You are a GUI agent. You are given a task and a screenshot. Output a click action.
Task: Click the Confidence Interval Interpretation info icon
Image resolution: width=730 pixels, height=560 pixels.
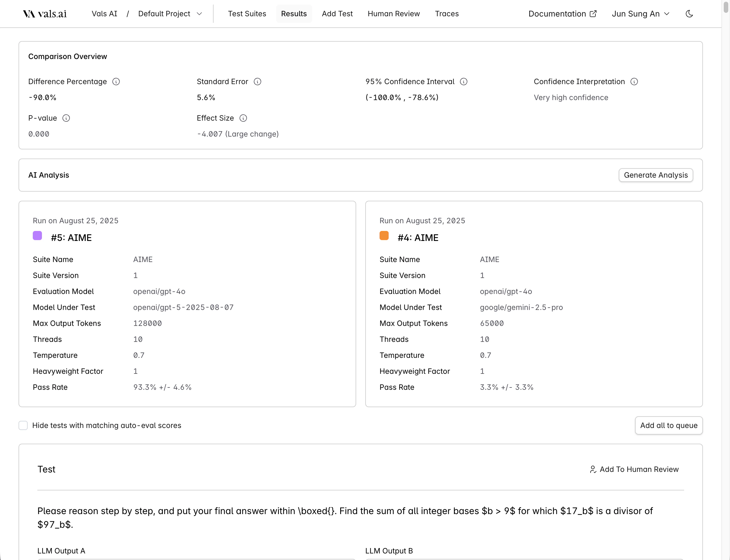coord(634,82)
